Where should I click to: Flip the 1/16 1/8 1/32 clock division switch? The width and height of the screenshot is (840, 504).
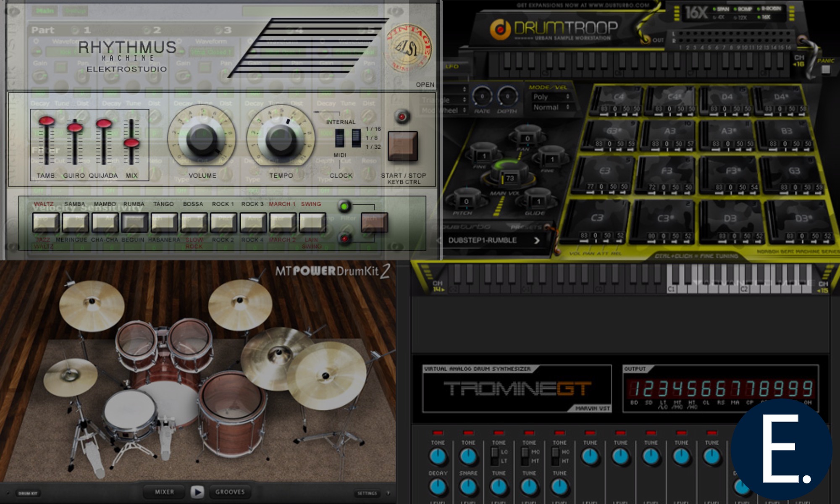pos(356,138)
